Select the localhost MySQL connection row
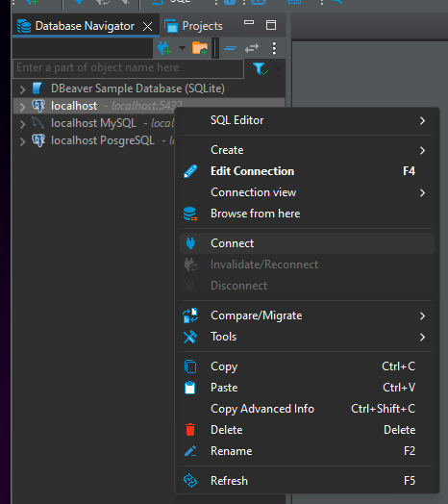The height and width of the screenshot is (504, 448). coord(94,123)
